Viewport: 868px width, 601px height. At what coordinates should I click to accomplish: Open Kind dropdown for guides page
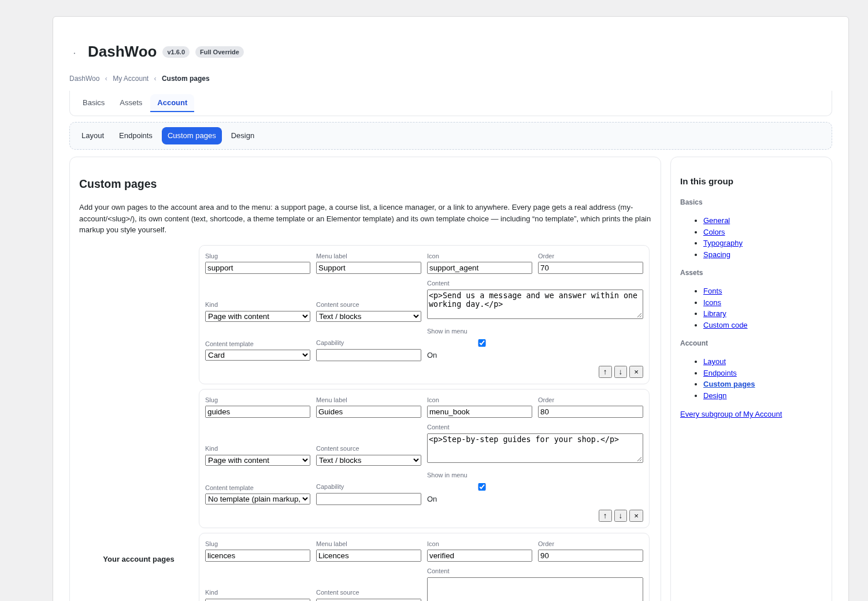[x=258, y=461]
